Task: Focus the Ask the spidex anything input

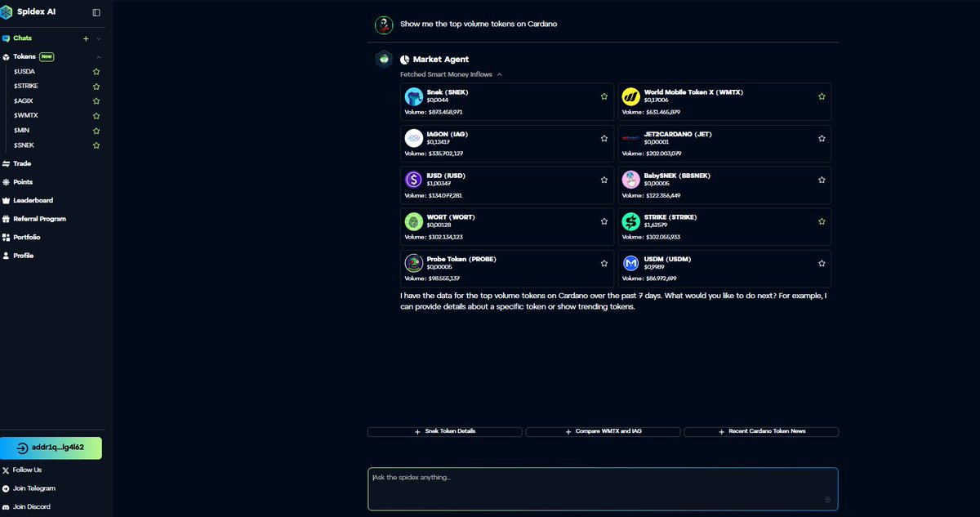Action: 603,488
